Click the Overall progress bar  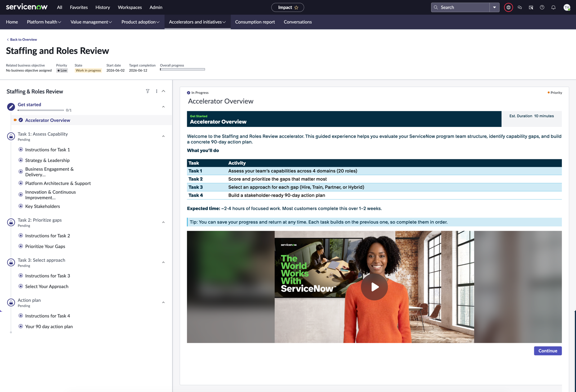point(183,69)
